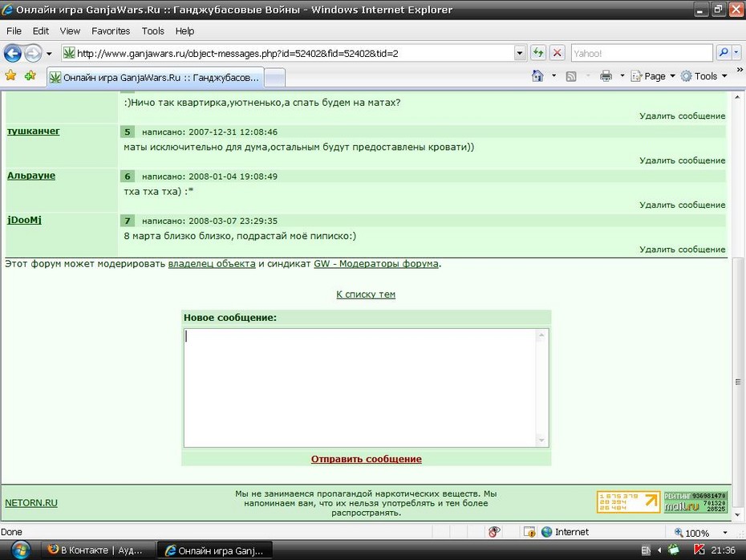
Task: Delete message 7 via Удалить сообщение
Action: click(x=683, y=250)
